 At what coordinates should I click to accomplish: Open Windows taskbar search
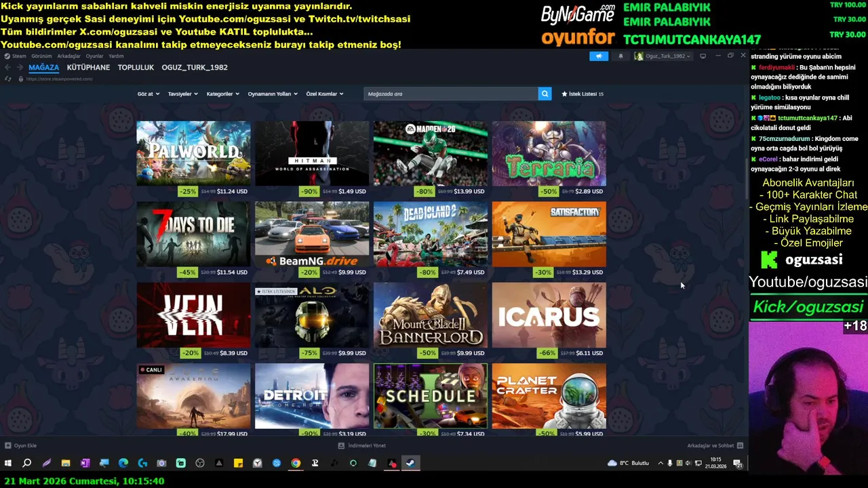pyautogui.click(x=27, y=463)
